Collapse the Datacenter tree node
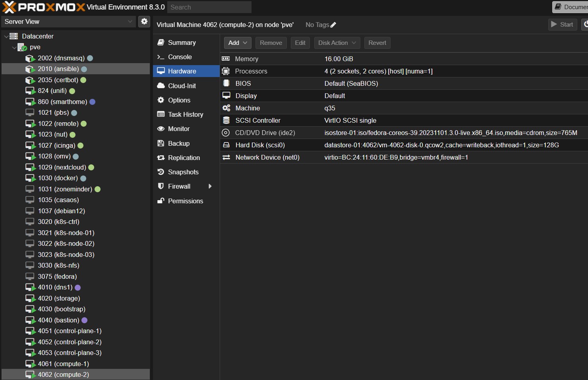Viewport: 588px width, 380px height. 6,37
